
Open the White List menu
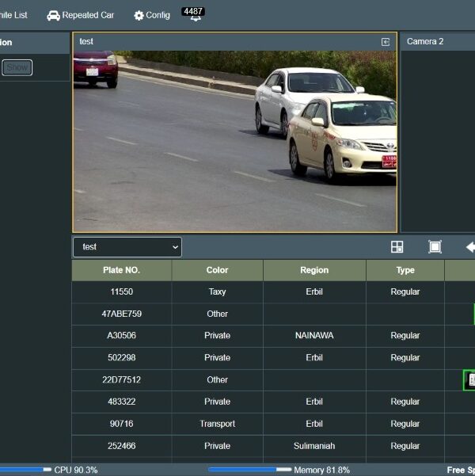pos(13,15)
